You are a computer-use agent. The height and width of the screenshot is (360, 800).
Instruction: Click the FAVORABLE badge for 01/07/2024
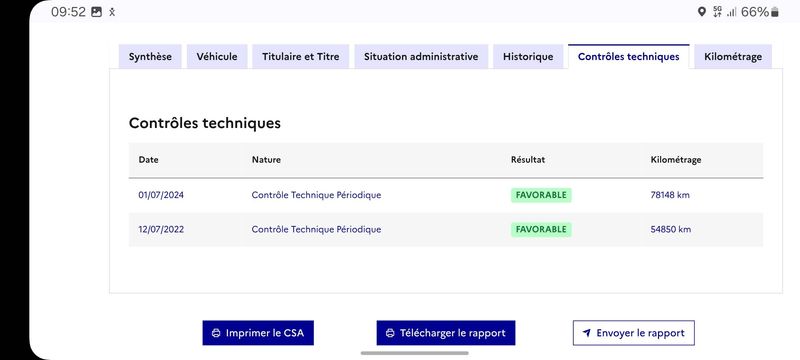541,195
